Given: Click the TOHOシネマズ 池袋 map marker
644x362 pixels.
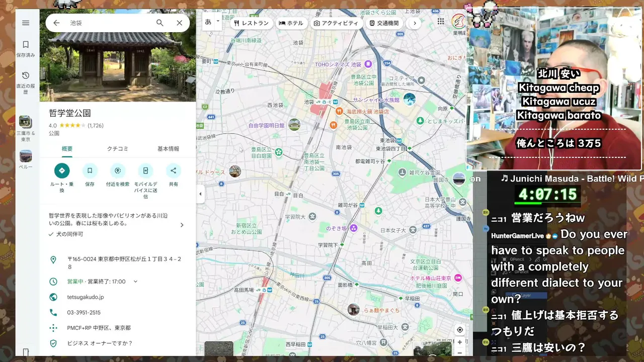Looking at the screenshot, I should (x=368, y=64).
